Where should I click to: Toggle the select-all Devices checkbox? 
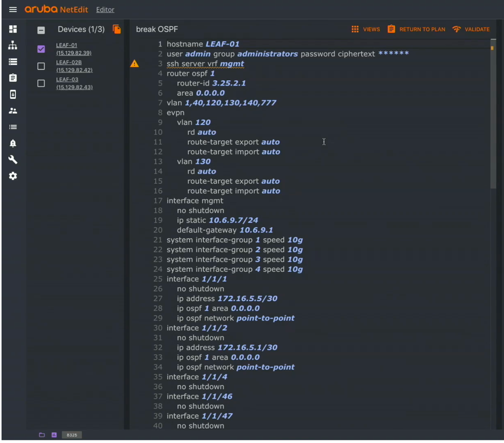(41, 30)
